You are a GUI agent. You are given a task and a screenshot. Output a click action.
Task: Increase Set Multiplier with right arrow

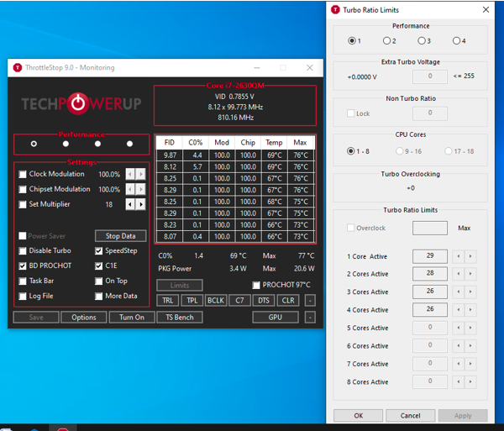141,204
